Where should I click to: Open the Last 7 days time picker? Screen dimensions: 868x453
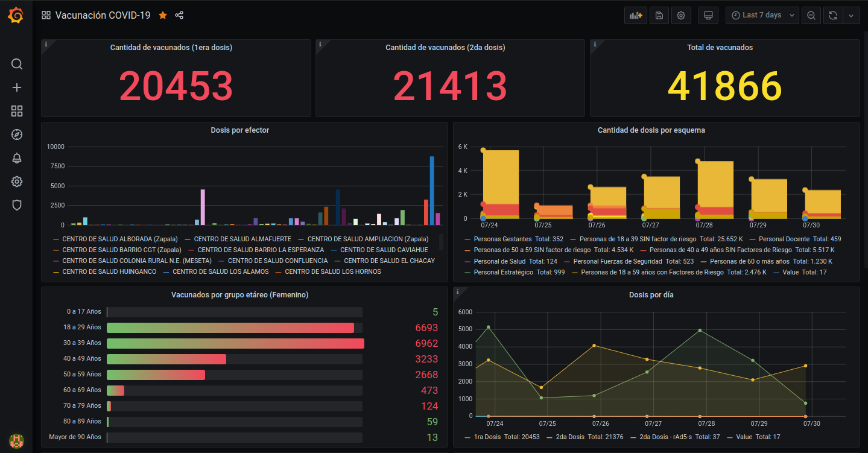(x=762, y=15)
